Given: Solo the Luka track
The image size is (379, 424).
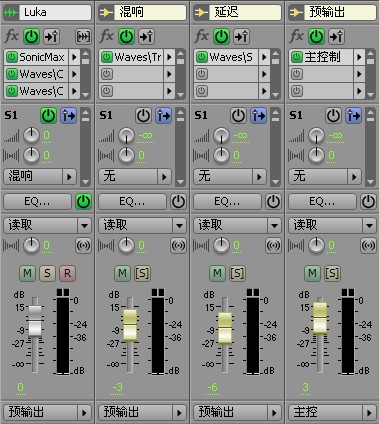Looking at the screenshot, I should click(47, 274).
